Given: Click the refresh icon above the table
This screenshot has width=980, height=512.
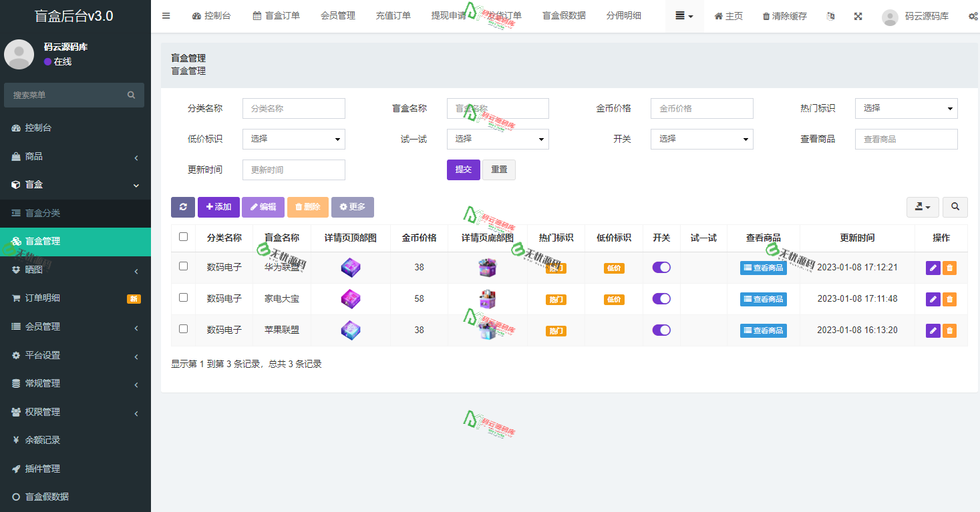Looking at the screenshot, I should tap(182, 207).
